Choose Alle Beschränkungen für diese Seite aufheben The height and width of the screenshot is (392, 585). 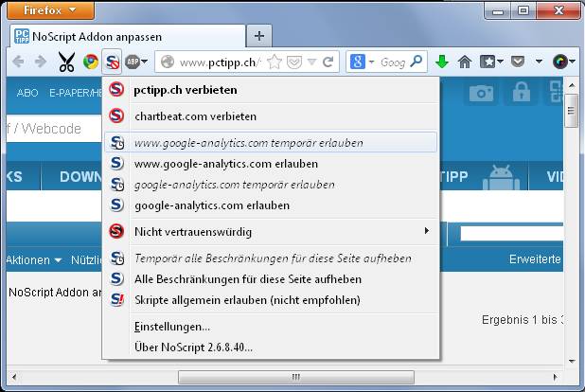coord(271,279)
